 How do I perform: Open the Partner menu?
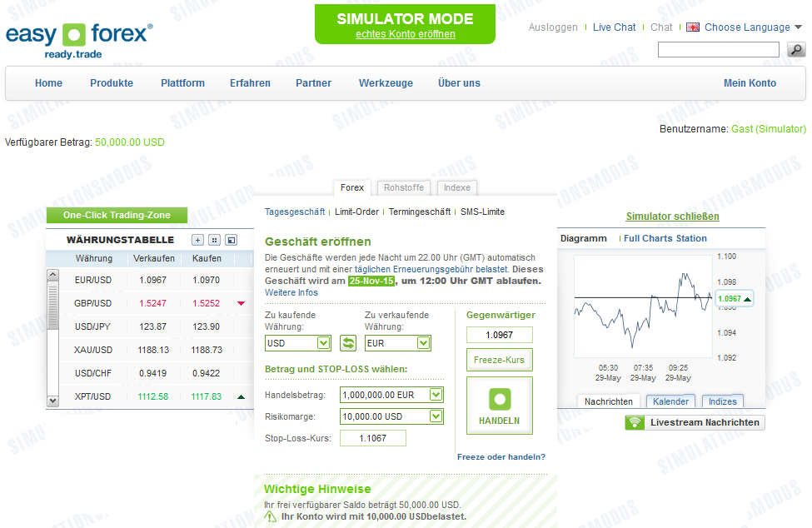point(313,83)
